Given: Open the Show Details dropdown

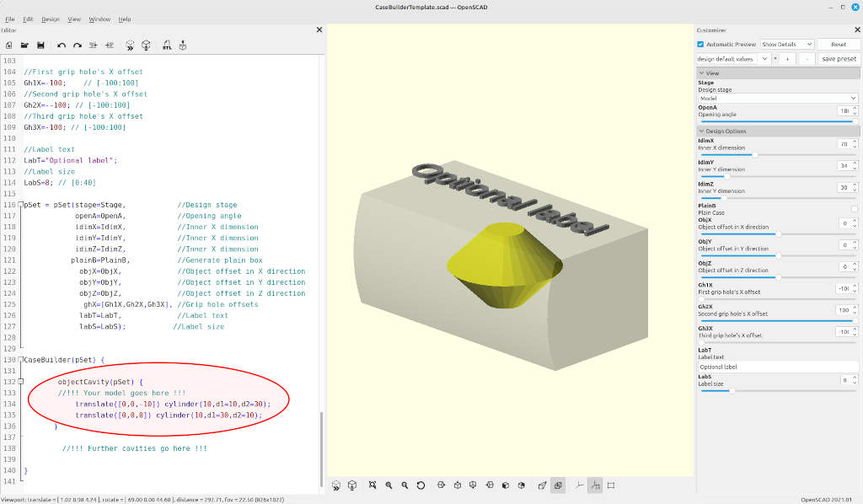Looking at the screenshot, I should pyautogui.click(x=787, y=44).
